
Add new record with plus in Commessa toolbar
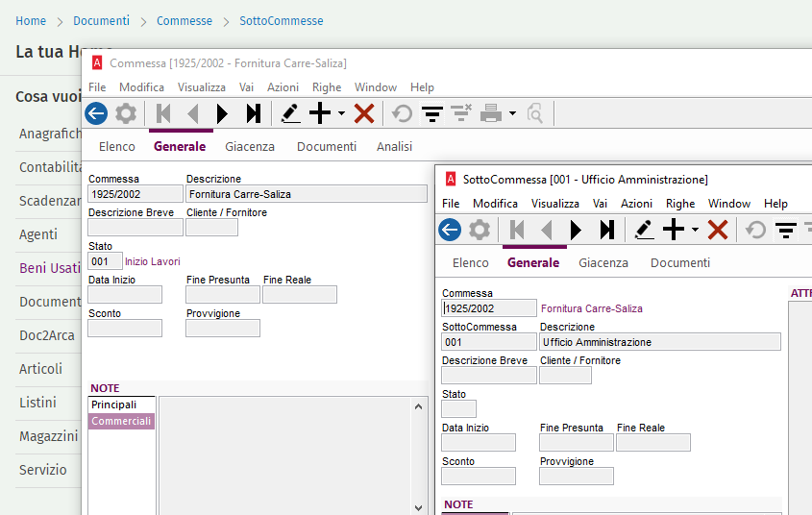pos(320,113)
